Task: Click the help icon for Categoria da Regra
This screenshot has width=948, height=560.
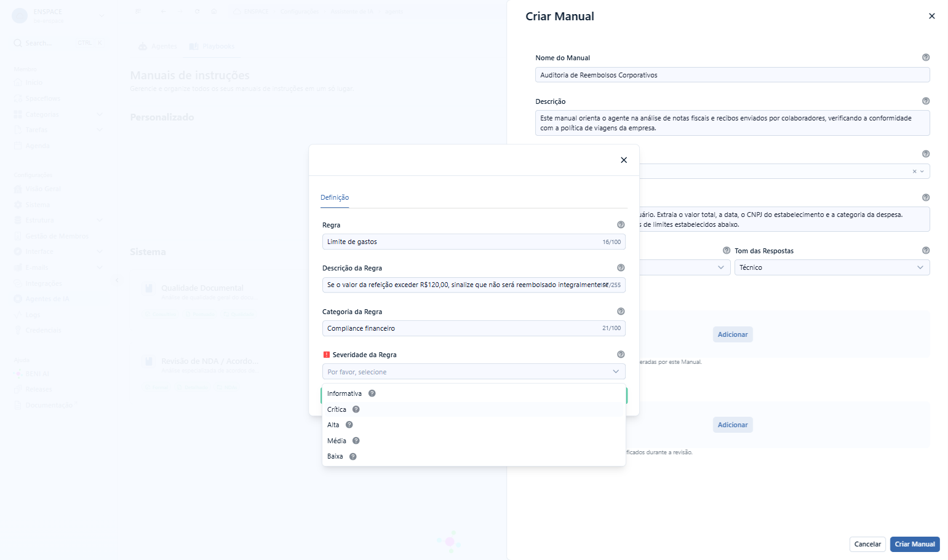Action: (621, 312)
